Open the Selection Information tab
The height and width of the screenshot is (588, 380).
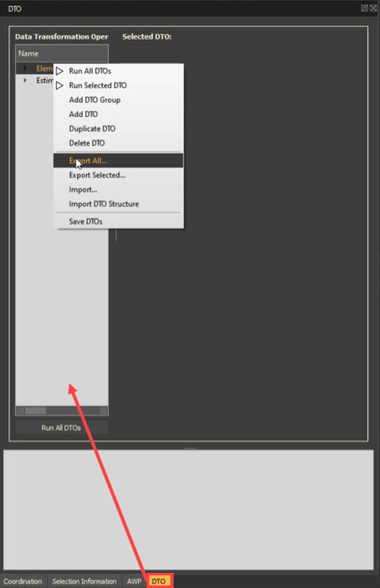pyautogui.click(x=85, y=581)
